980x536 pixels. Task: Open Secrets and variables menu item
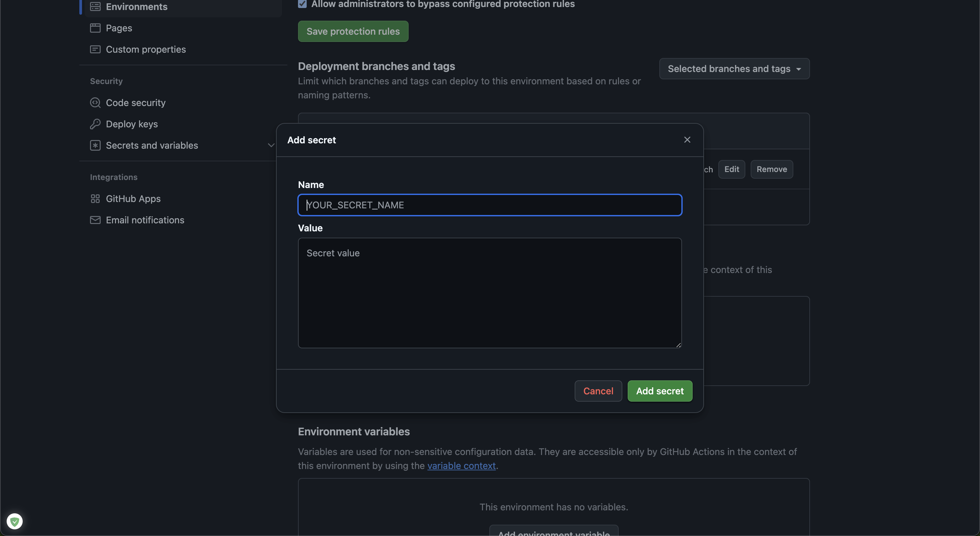(152, 145)
